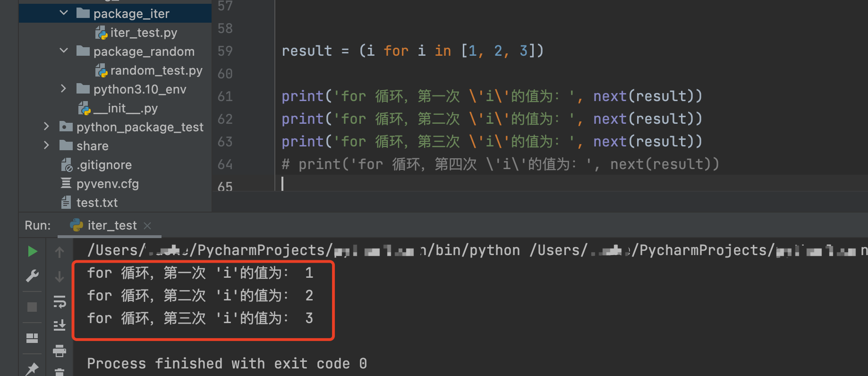Toggle soft-wrap in run console

pos(60,301)
